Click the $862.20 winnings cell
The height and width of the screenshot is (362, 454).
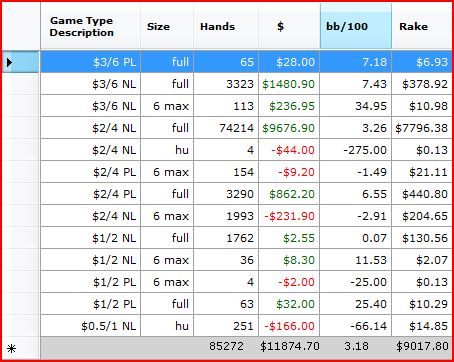pos(289,194)
